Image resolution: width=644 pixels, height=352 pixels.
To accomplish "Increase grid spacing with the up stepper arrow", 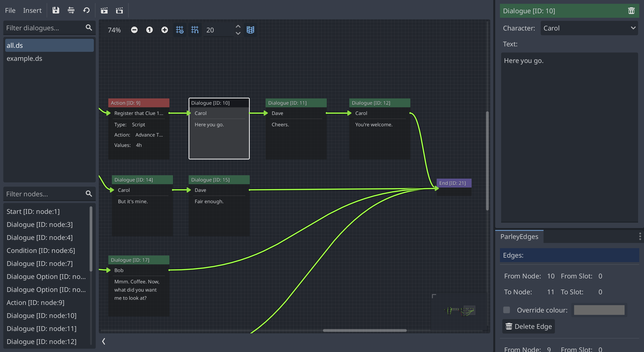I will (238, 26).
